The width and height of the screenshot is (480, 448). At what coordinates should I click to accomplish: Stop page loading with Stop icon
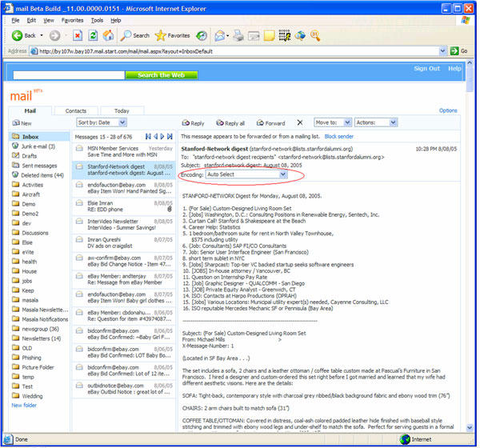tap(78, 35)
